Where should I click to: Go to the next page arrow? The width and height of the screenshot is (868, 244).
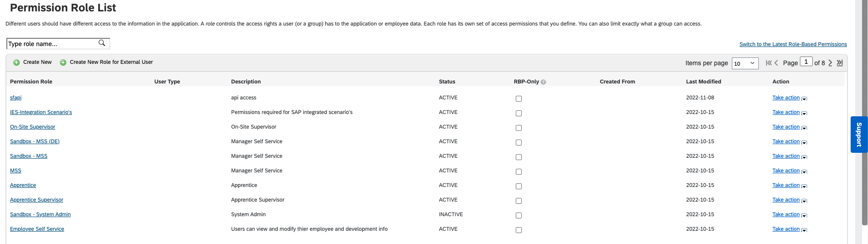pos(830,63)
